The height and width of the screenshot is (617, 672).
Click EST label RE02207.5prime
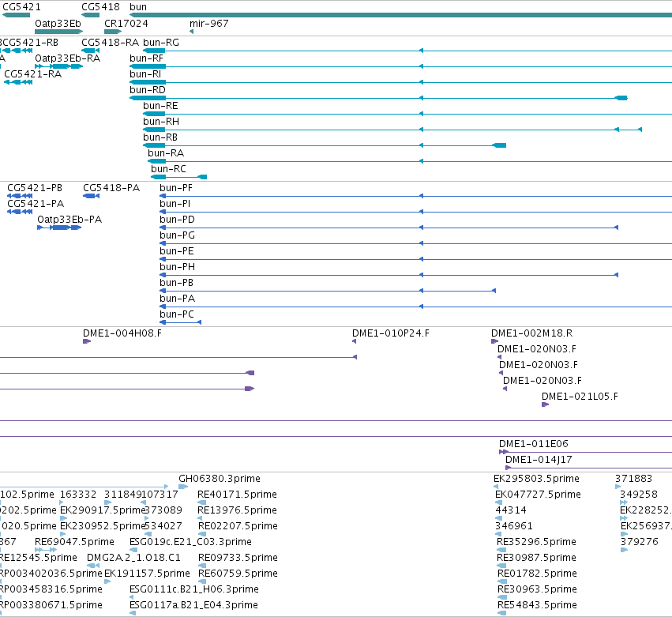tap(238, 526)
